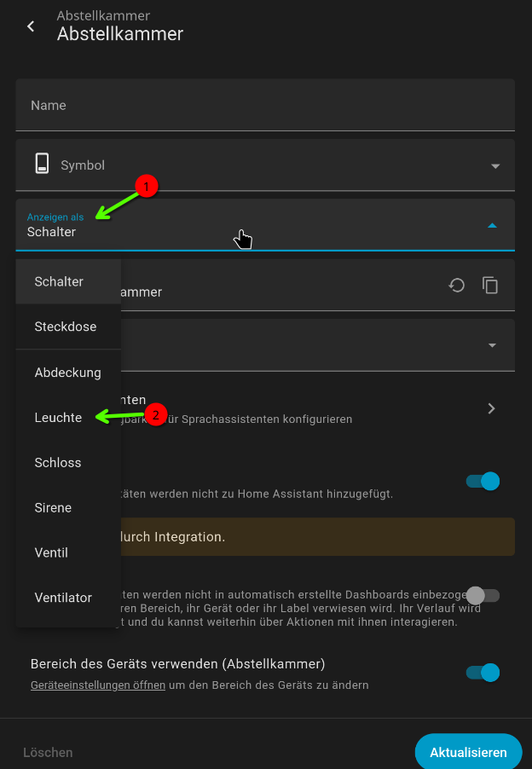Select the Ventilator option

pos(63,598)
